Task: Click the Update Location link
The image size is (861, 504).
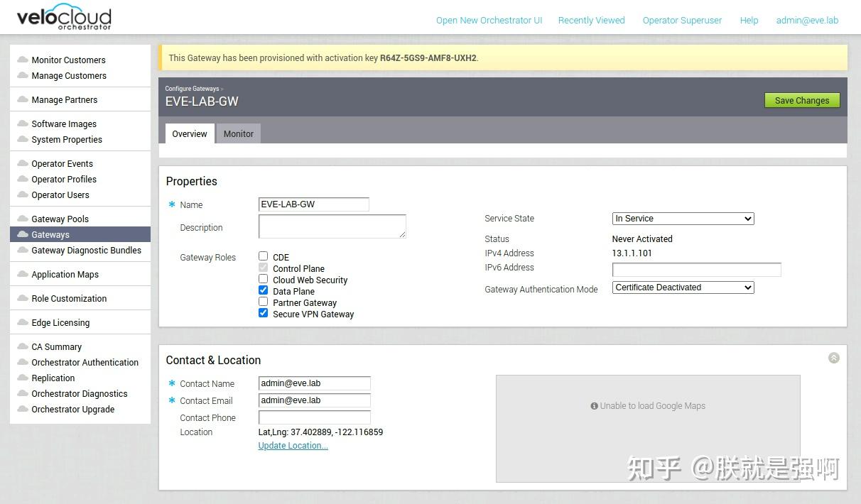Action: point(293,445)
